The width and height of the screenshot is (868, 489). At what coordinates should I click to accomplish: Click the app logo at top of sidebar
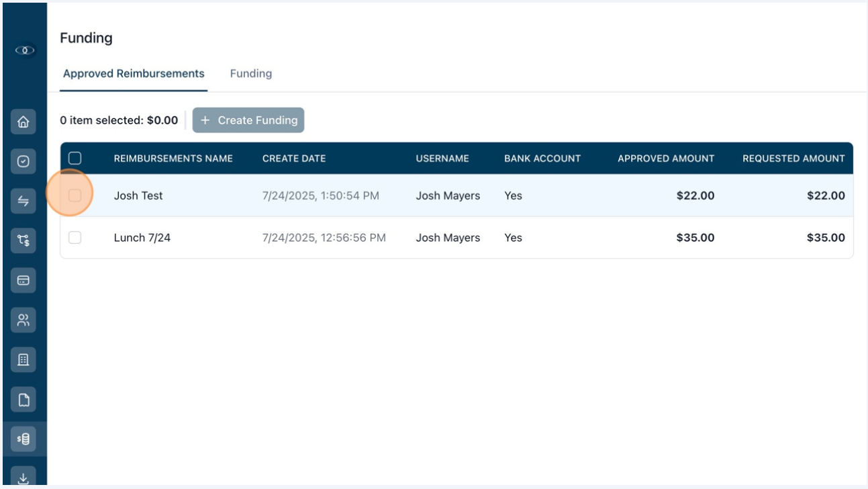24,50
